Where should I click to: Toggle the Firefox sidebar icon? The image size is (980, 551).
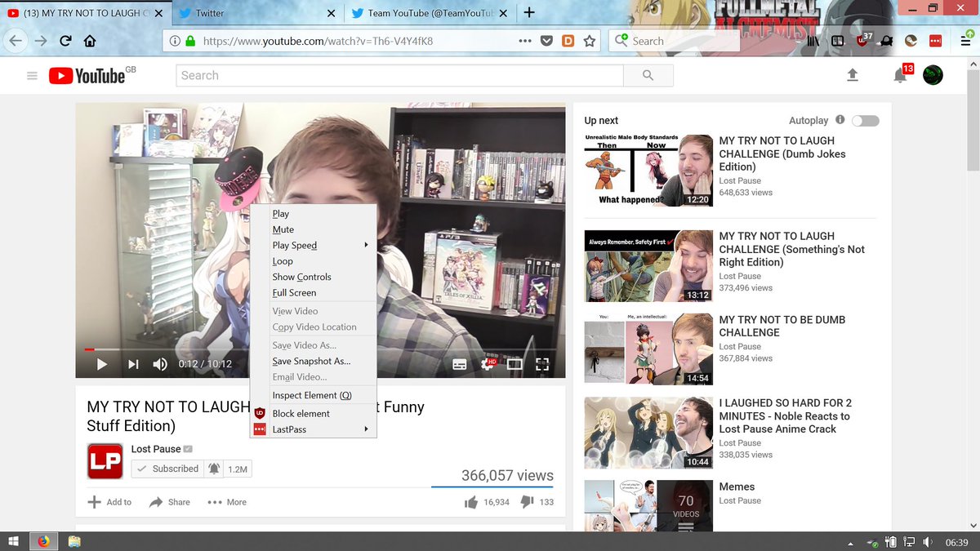pyautogui.click(x=837, y=41)
